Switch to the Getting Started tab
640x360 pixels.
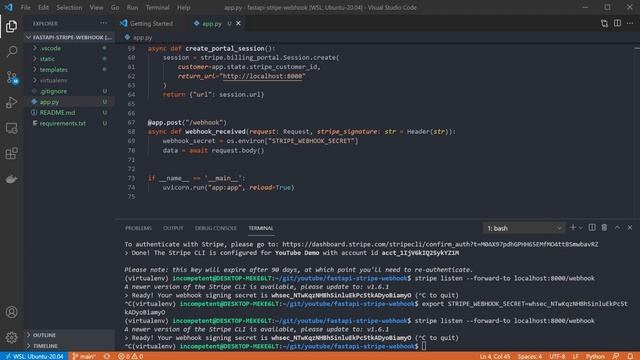tap(151, 24)
